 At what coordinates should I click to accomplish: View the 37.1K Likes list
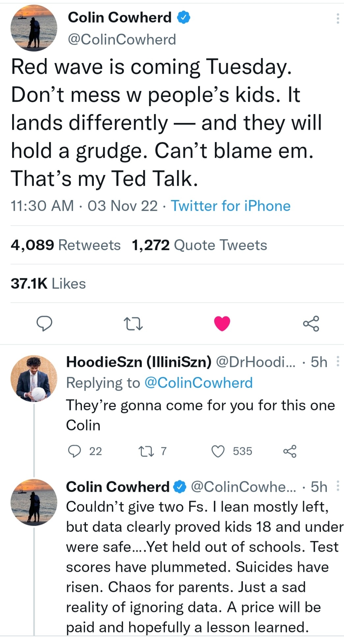[48, 284]
